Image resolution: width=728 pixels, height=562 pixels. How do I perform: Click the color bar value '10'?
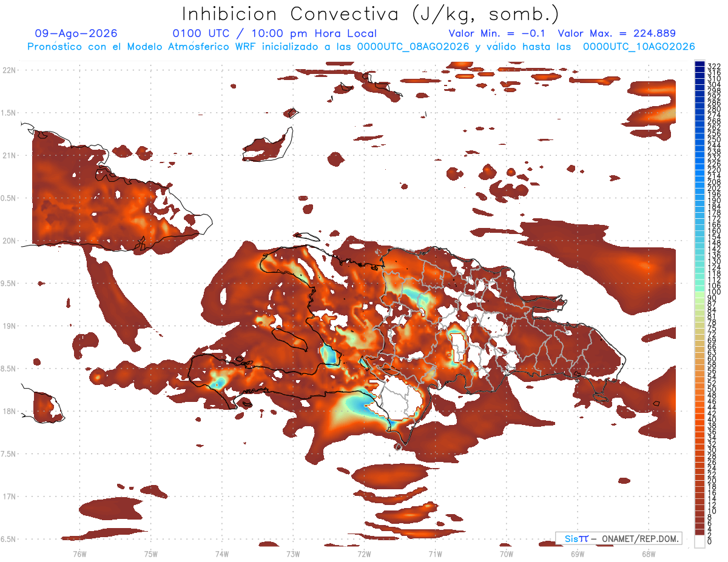[712, 511]
